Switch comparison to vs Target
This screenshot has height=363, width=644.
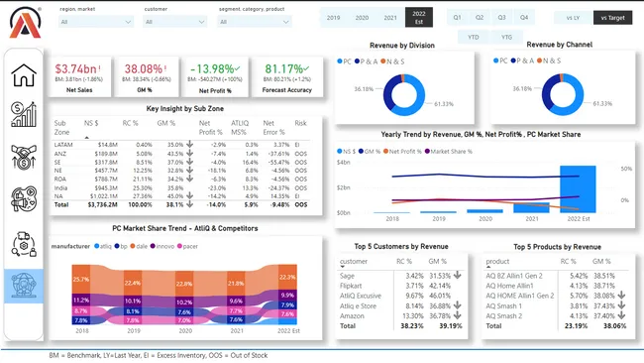point(612,18)
